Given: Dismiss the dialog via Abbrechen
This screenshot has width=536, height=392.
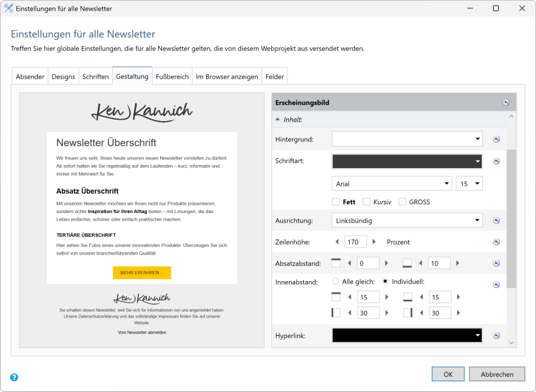Looking at the screenshot, I should (x=497, y=374).
